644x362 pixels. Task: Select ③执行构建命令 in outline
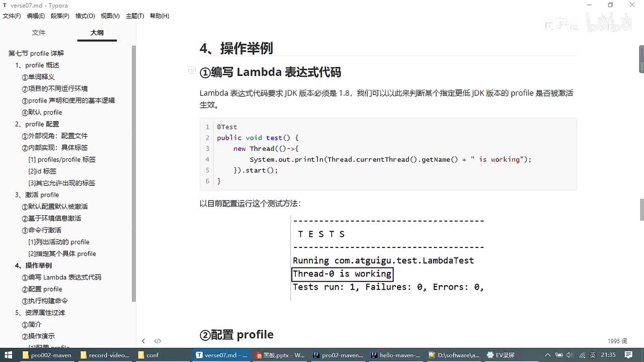pyautogui.click(x=45, y=301)
